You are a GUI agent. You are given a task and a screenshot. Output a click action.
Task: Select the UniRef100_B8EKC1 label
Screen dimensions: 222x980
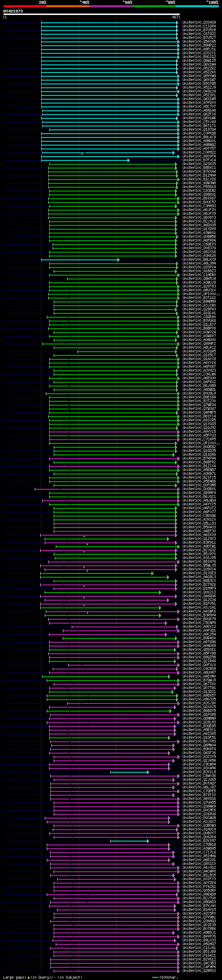[x=199, y=168]
